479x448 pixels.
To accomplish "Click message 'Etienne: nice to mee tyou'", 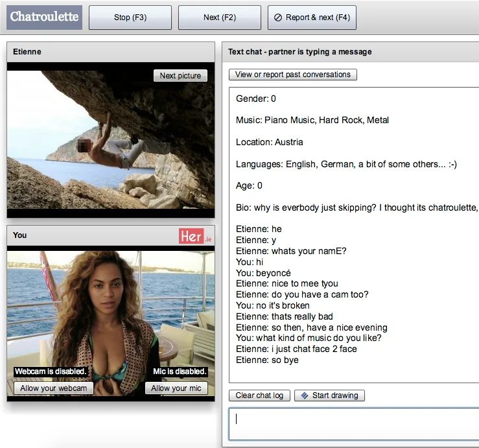I will [x=287, y=283].
